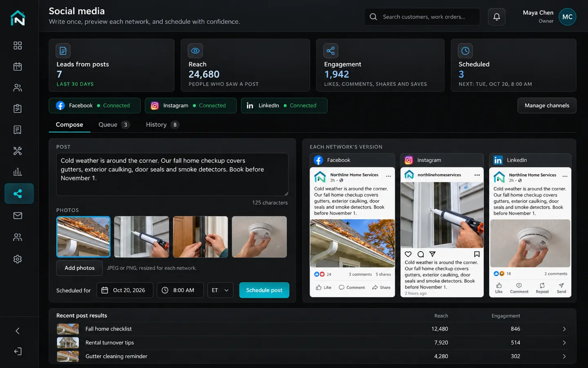Click Share in Facebook preview

pyautogui.click(x=381, y=287)
